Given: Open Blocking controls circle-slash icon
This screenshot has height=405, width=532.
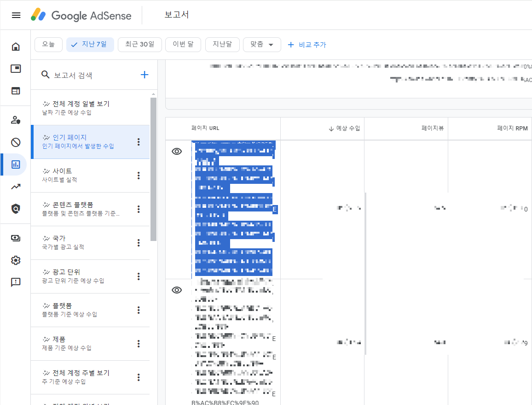Looking at the screenshot, I should [16, 142].
